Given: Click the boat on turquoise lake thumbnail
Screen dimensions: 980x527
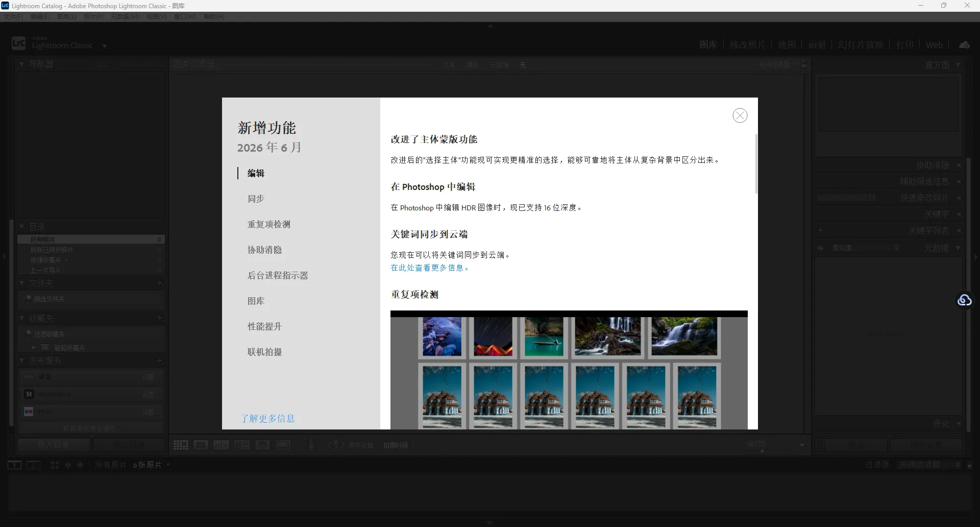Looking at the screenshot, I should (x=544, y=337).
